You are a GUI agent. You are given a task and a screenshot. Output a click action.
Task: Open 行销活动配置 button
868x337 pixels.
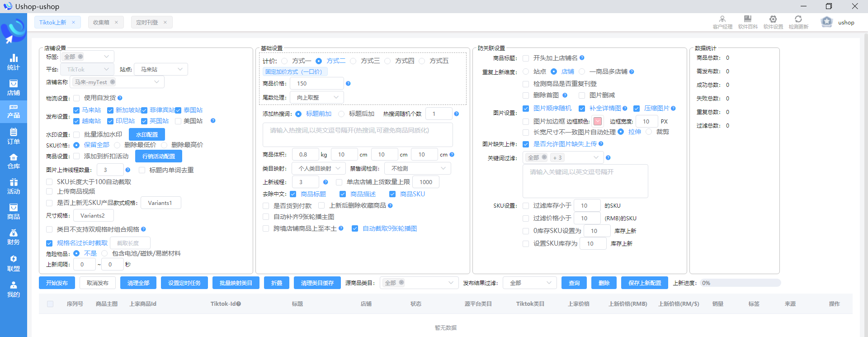[x=159, y=156]
